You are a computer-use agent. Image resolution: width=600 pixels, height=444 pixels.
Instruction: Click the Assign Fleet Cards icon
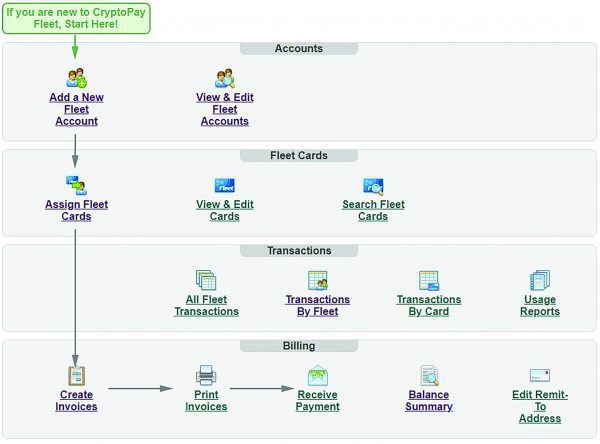76,185
